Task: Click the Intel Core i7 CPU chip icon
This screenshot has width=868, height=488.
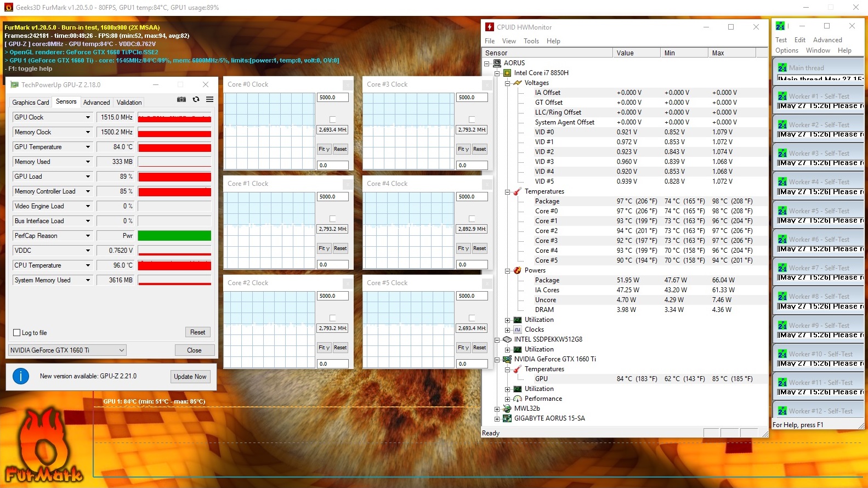Action: [x=507, y=73]
